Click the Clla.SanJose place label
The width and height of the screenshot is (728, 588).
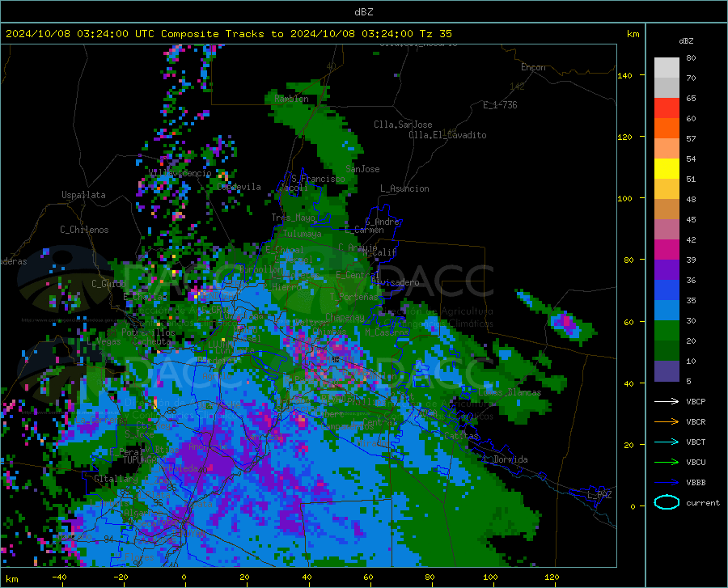403,125
